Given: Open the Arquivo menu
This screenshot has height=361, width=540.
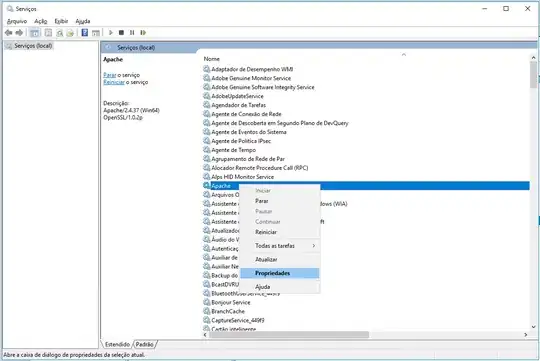Looking at the screenshot, I should tap(17, 21).
